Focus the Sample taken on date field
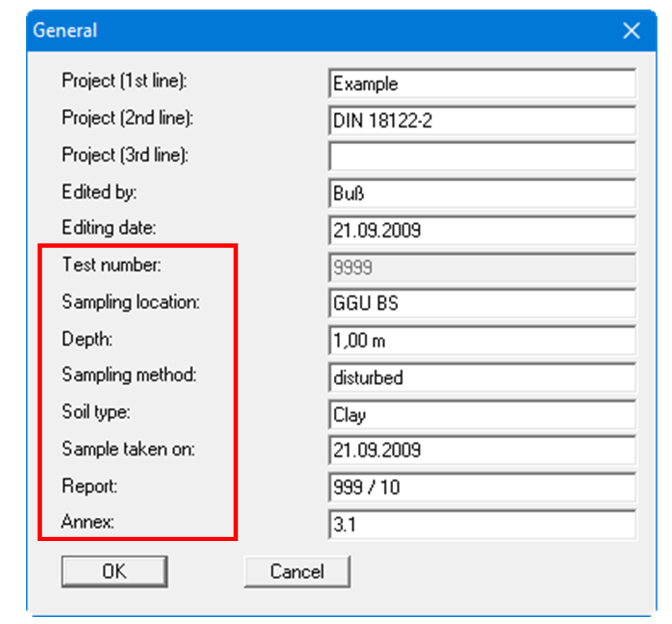The height and width of the screenshot is (624, 672). coord(482,451)
